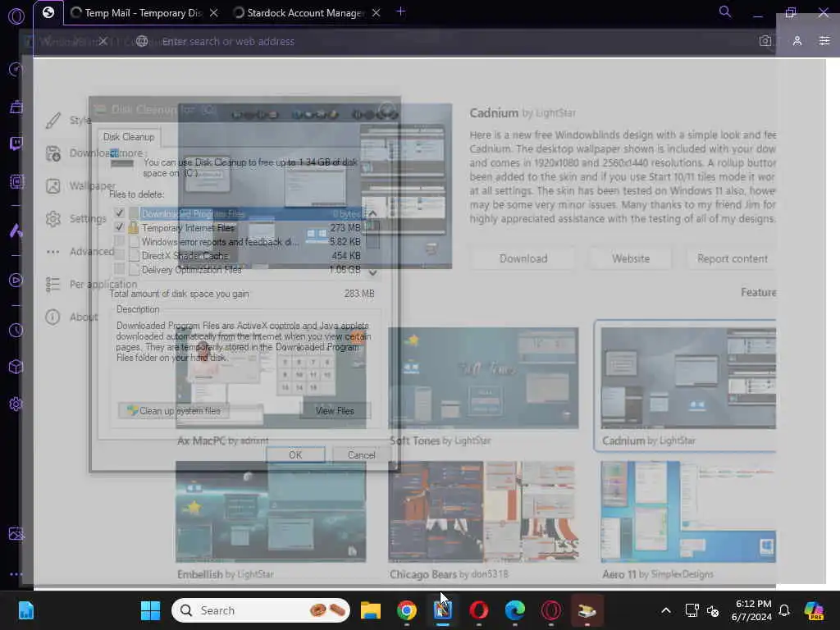Select the Chicago Bears skin thumbnail

coord(483,512)
